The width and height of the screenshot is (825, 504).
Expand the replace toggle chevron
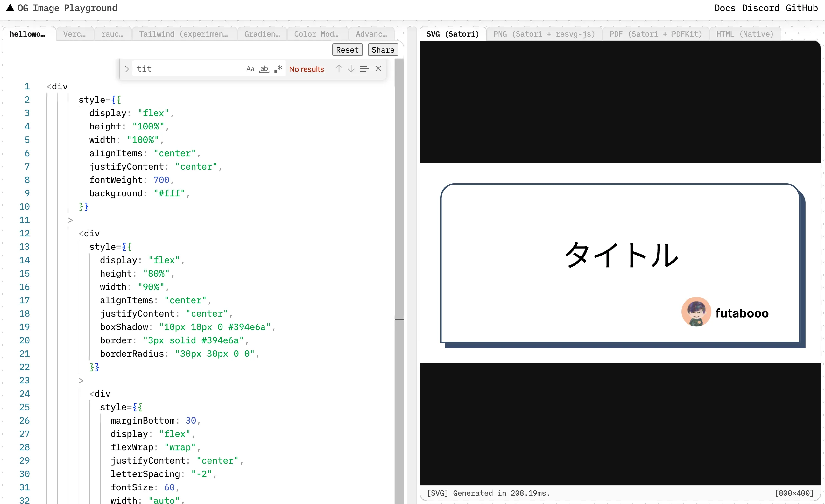click(x=127, y=69)
